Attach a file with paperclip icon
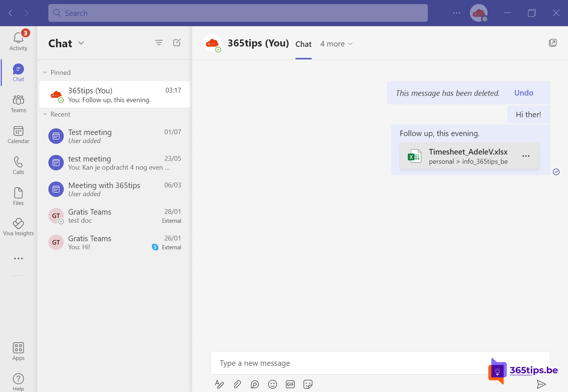568x392 pixels. click(x=237, y=384)
